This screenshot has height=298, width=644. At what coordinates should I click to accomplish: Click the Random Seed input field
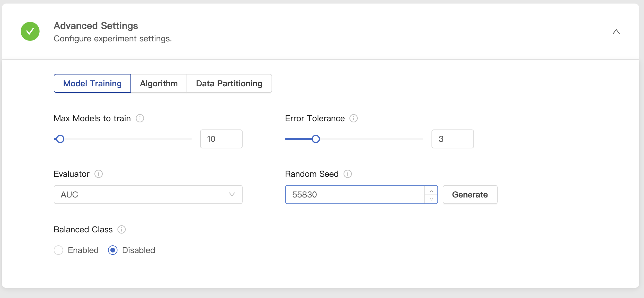coord(355,195)
